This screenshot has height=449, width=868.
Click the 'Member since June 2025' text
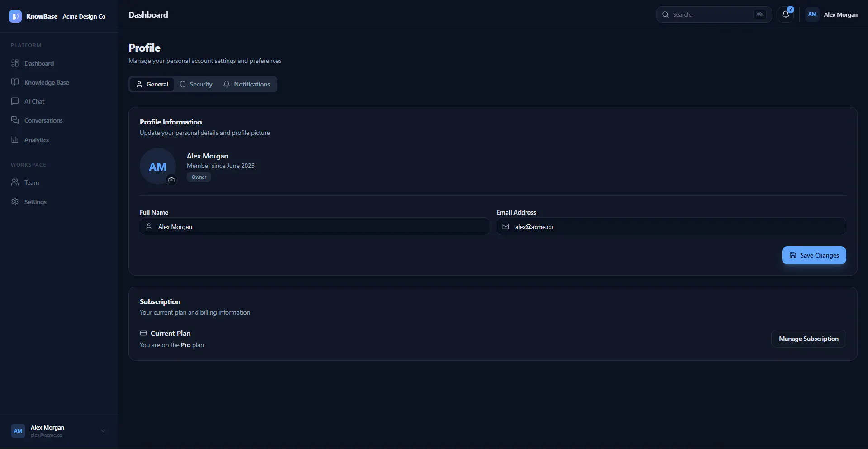click(x=221, y=166)
